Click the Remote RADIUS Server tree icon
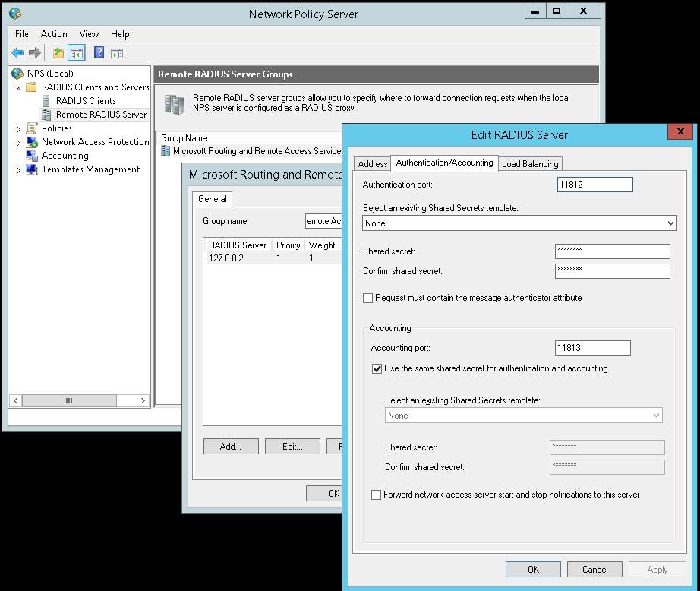Screen dimensions: 700x591 click(46, 115)
